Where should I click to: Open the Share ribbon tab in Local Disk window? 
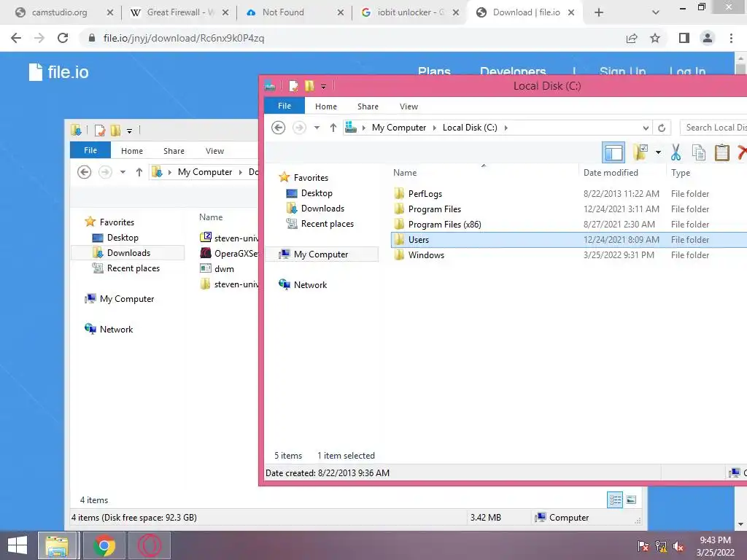tap(368, 106)
